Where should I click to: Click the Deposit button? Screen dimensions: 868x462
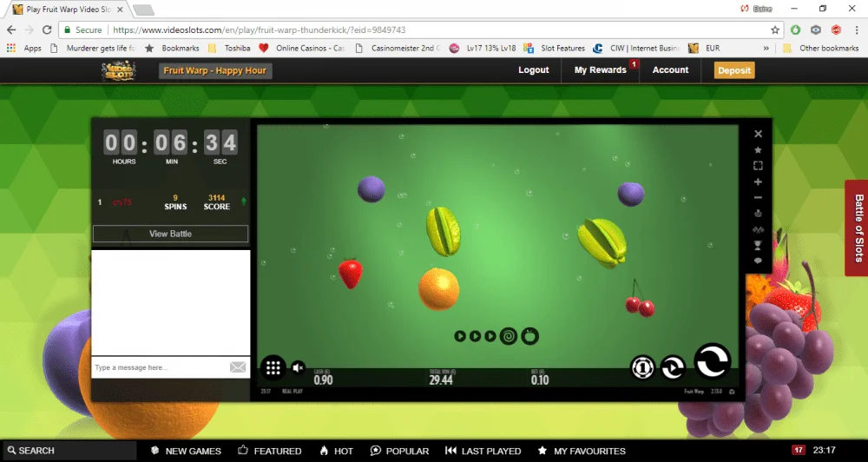(x=734, y=70)
